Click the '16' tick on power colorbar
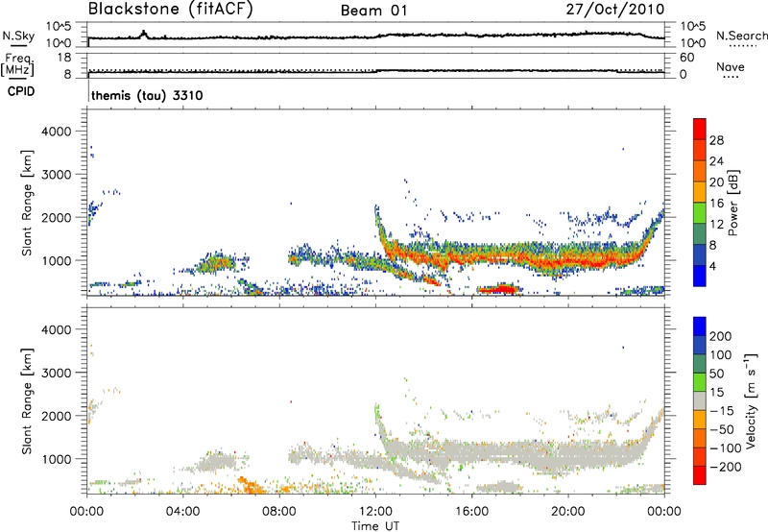 click(x=716, y=204)
